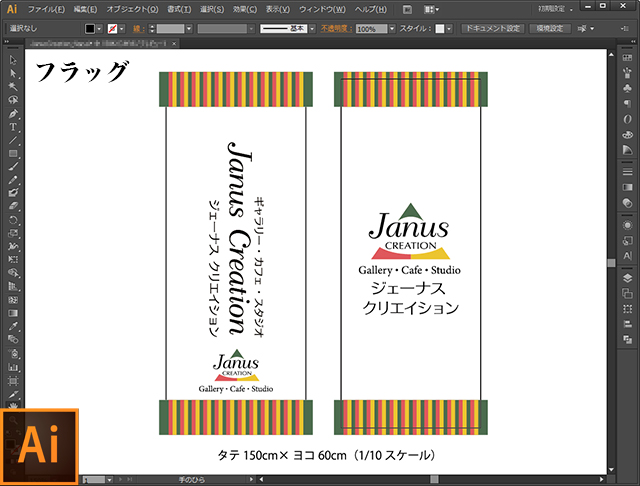Select the Rotate tool
This screenshot has height=486, width=640.
click(x=13, y=220)
